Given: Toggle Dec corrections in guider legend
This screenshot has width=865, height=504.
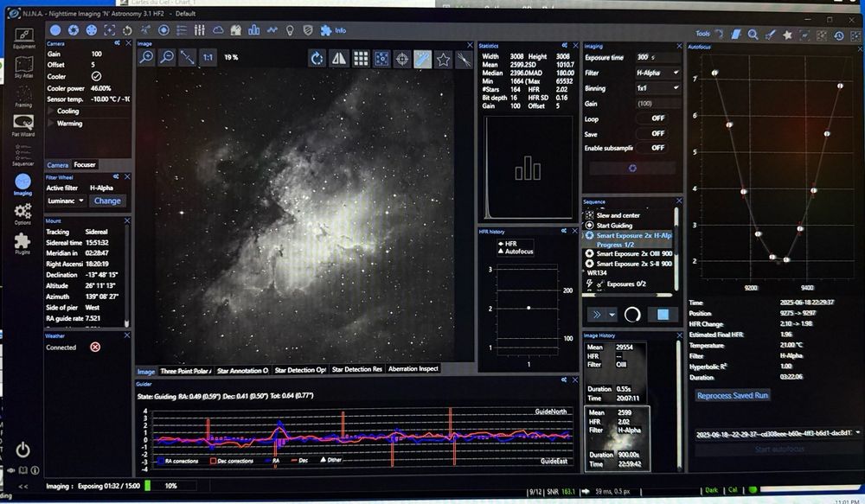Looking at the screenshot, I should 232,461.
